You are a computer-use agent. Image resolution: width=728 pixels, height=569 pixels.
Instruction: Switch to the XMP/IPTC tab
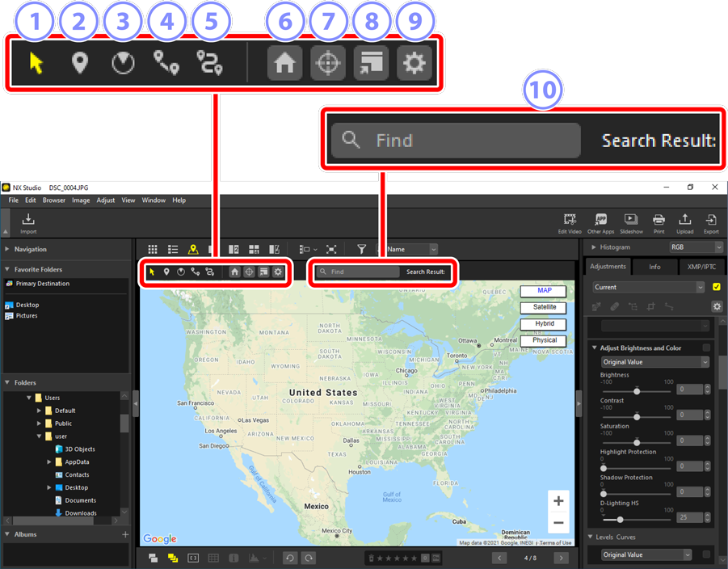(702, 267)
